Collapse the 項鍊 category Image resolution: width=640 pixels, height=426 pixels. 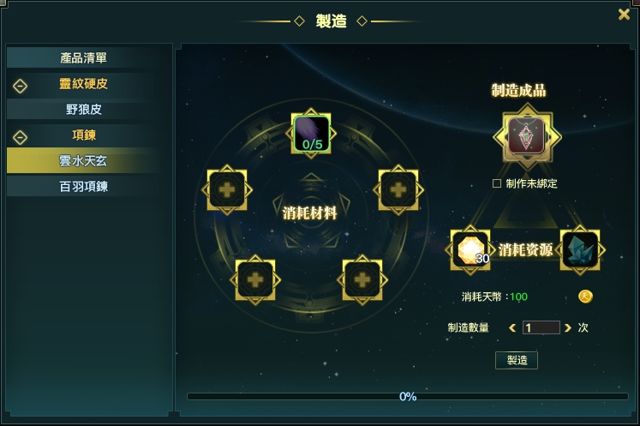coord(20,138)
